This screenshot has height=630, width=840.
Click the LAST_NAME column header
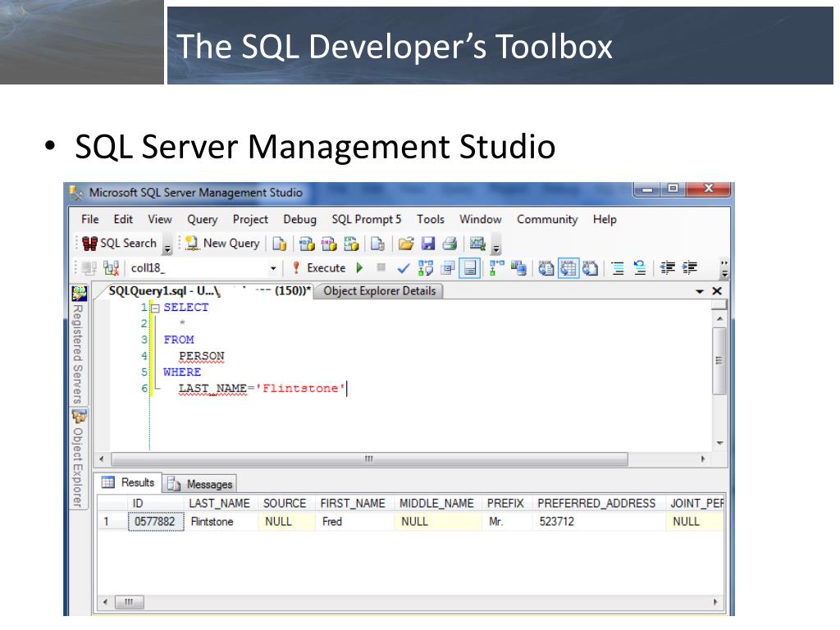coord(220,504)
